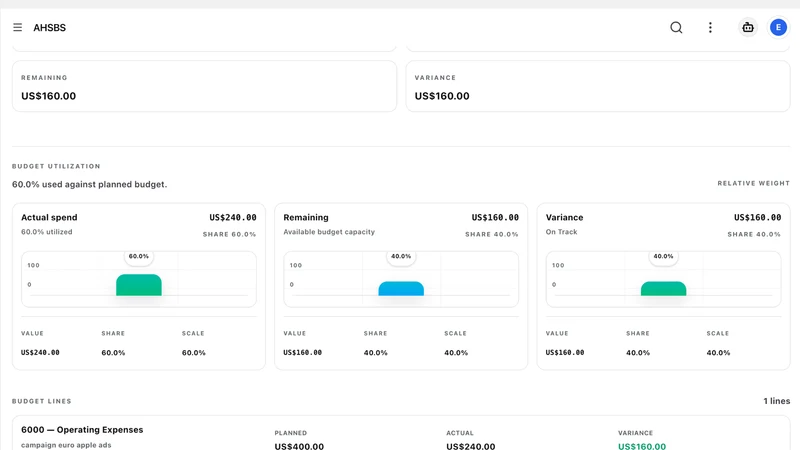Click the On Track status text
800x450 pixels.
click(561, 232)
